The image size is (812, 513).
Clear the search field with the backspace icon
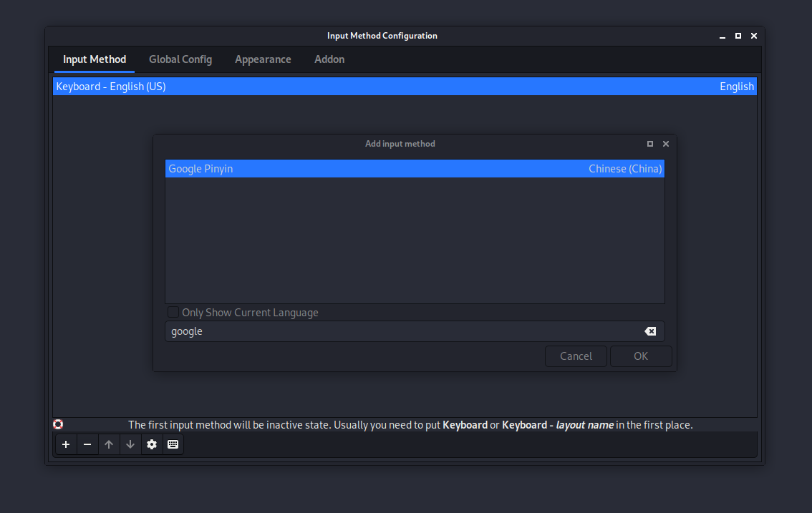(649, 331)
